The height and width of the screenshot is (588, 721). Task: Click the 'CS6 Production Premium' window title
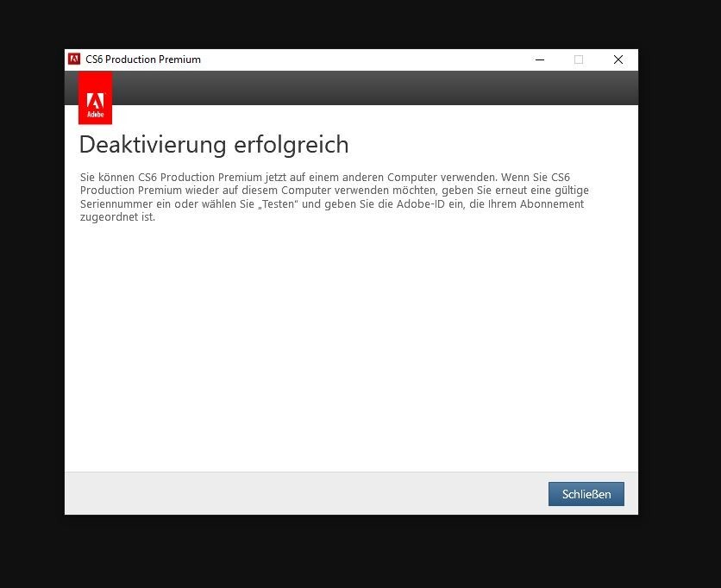click(143, 59)
